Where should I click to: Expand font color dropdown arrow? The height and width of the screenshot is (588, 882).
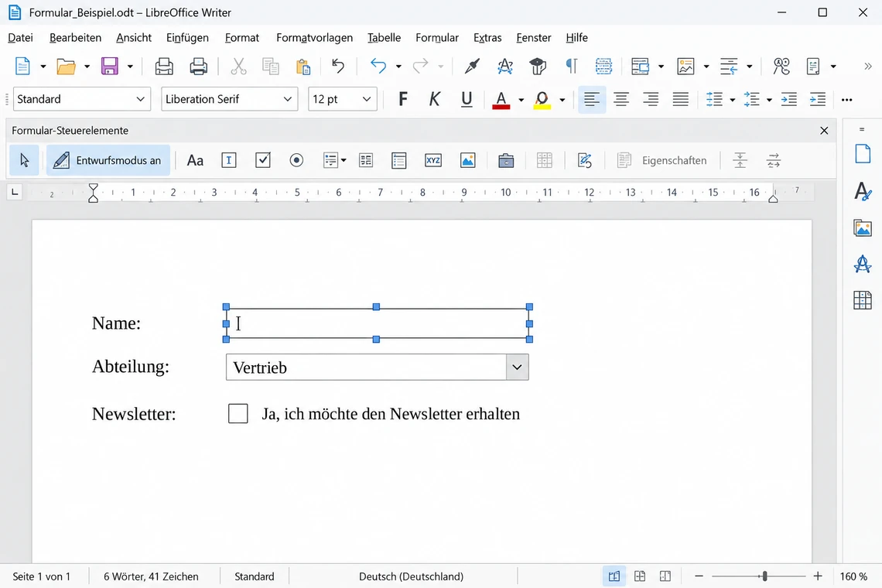[521, 100]
